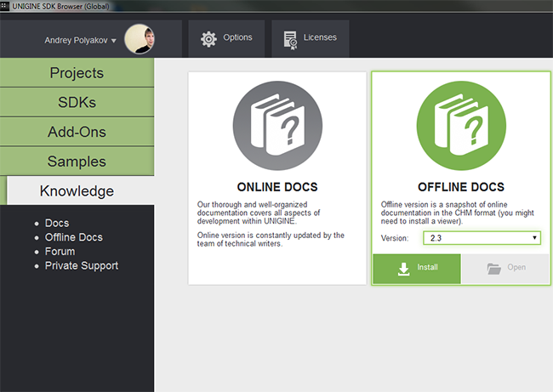553x392 pixels.
Task: Open the Private Support link
Action: point(82,265)
